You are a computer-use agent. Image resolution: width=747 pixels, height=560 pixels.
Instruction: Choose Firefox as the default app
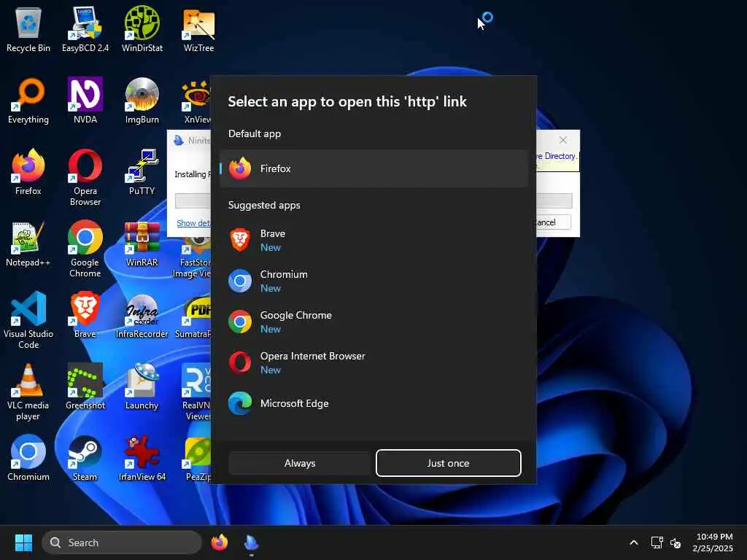click(374, 168)
